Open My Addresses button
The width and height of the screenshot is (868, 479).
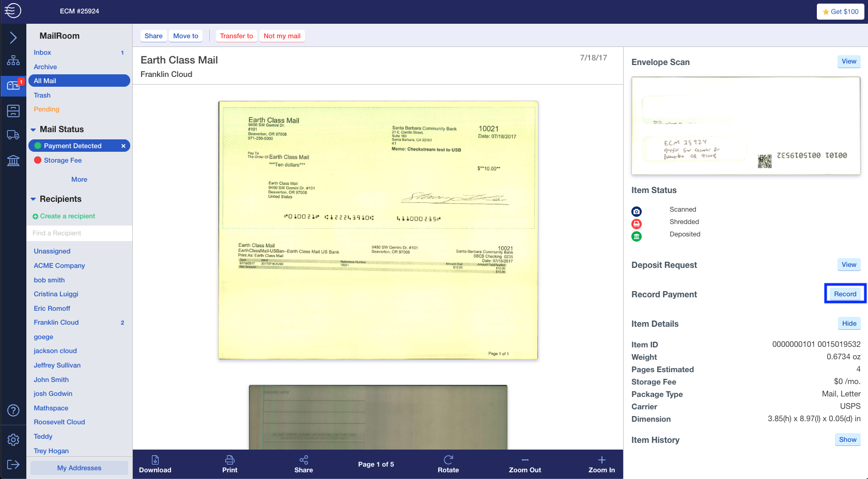click(x=79, y=468)
